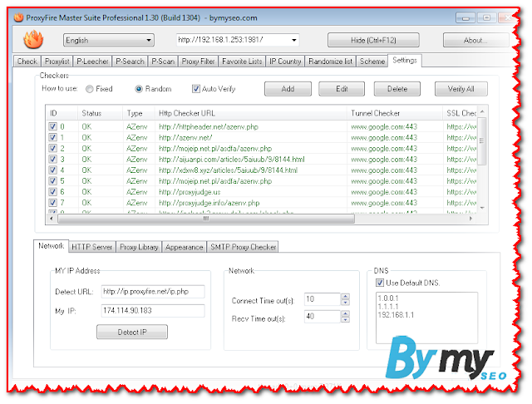This screenshot has width=532, height=404.
Task: Uncheck checker row 3 checkbox
Action: point(52,159)
